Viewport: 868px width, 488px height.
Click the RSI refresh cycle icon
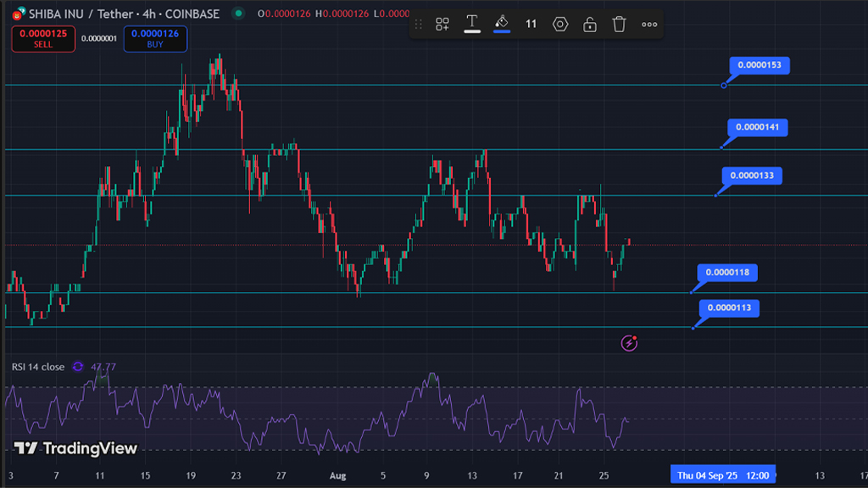78,367
